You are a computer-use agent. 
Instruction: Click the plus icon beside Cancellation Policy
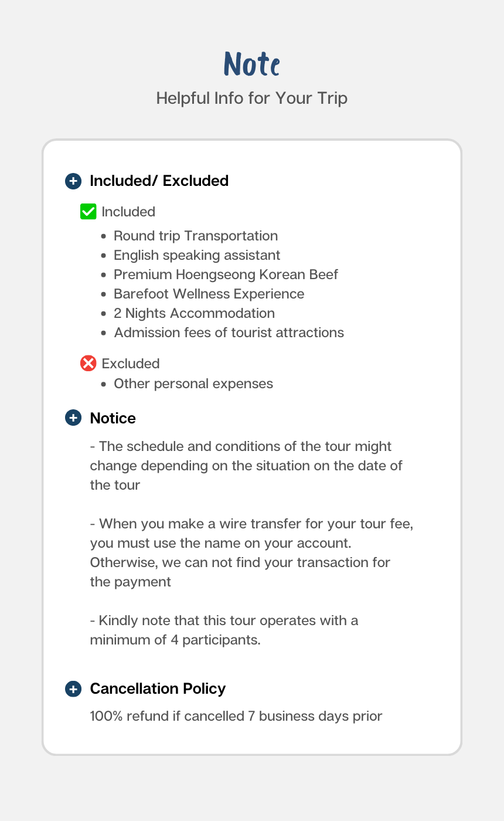pyautogui.click(x=73, y=688)
